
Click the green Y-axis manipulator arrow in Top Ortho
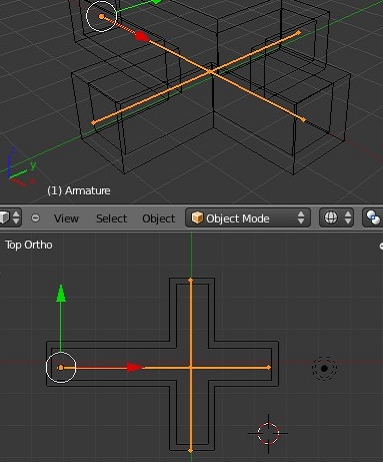coord(61,293)
